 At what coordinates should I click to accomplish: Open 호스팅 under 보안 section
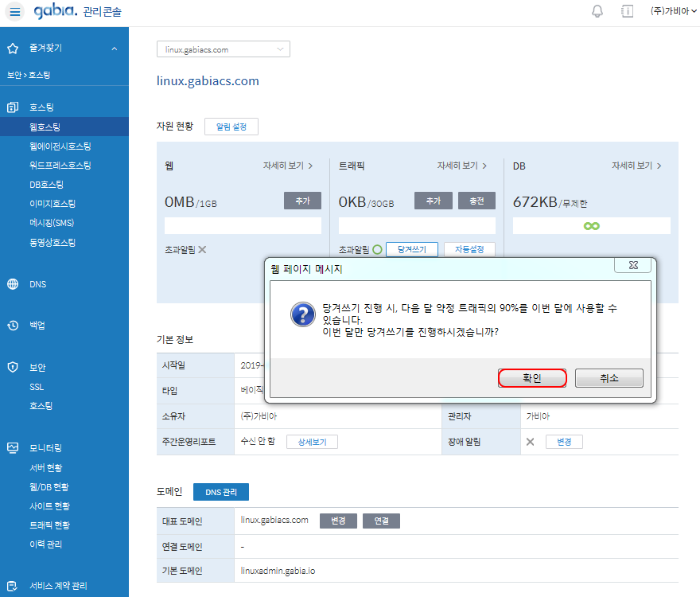(41, 406)
